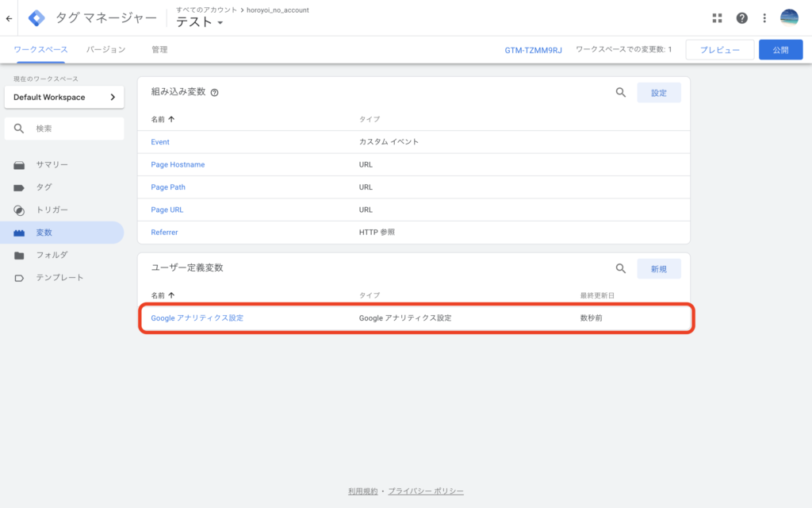Click the テンプレート tag outline icon
The width and height of the screenshot is (812, 508).
point(19,279)
